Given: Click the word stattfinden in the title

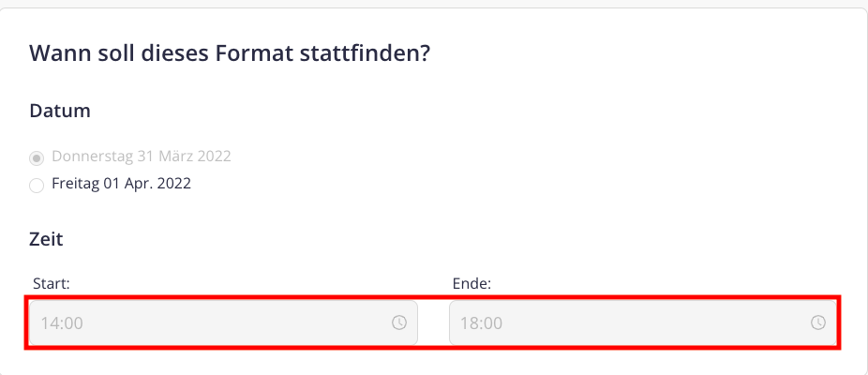Looking at the screenshot, I should [360, 53].
